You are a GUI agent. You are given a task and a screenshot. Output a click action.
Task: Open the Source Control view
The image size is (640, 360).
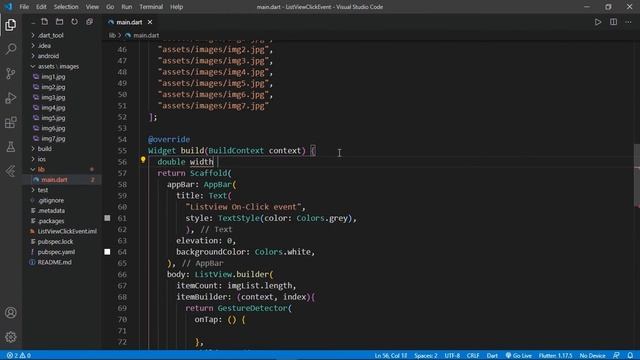tap(11, 73)
